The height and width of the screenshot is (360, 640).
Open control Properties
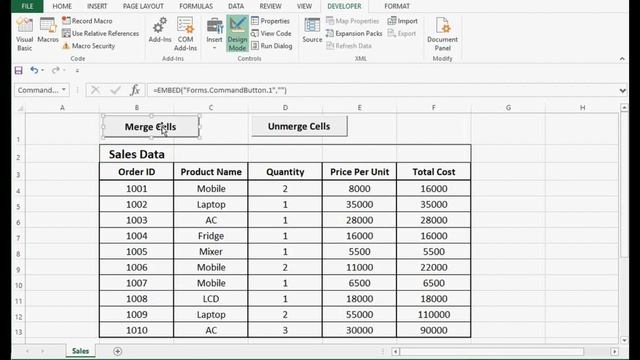click(x=270, y=21)
